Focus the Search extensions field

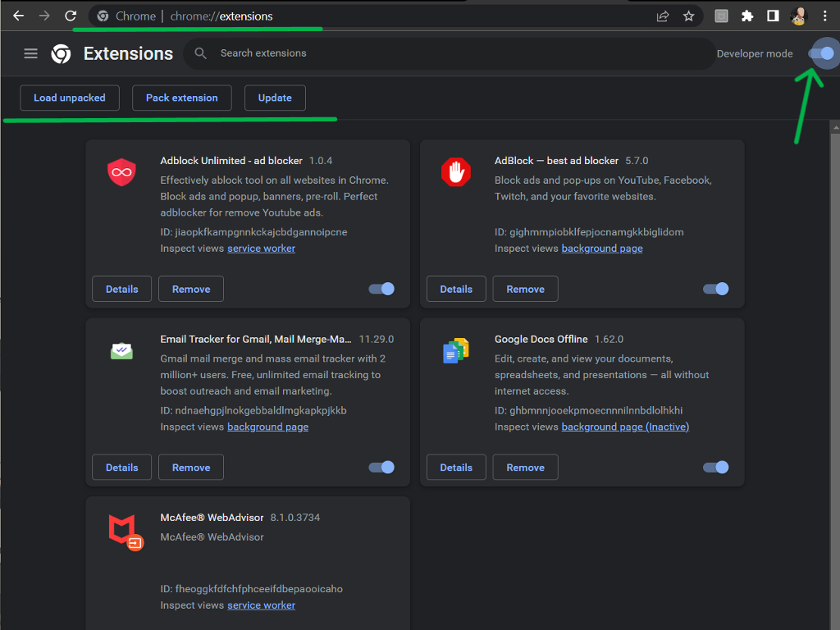click(x=450, y=53)
